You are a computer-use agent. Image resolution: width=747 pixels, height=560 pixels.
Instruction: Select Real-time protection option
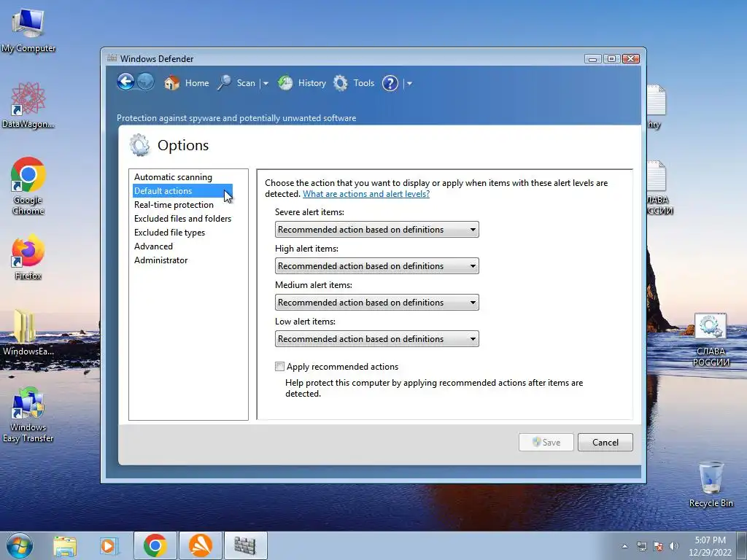pos(174,204)
